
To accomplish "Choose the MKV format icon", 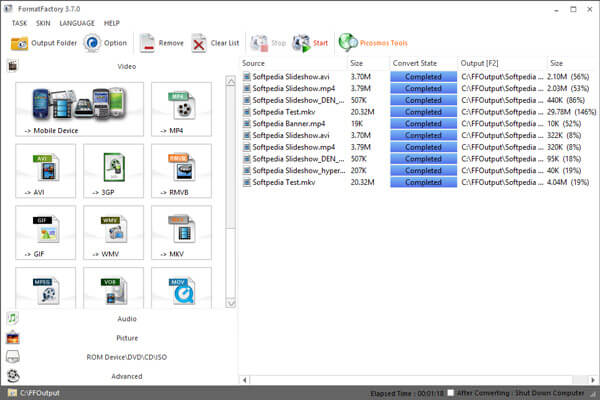I will (181, 233).
